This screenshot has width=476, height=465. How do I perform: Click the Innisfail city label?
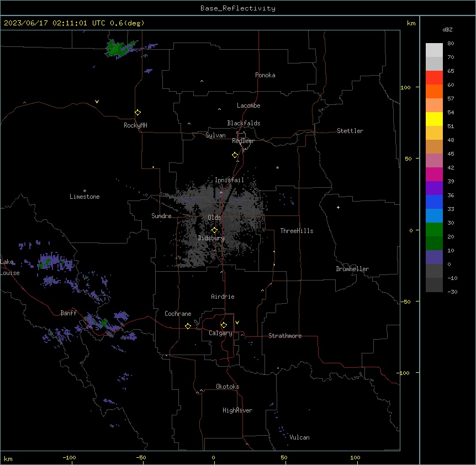click(x=229, y=180)
